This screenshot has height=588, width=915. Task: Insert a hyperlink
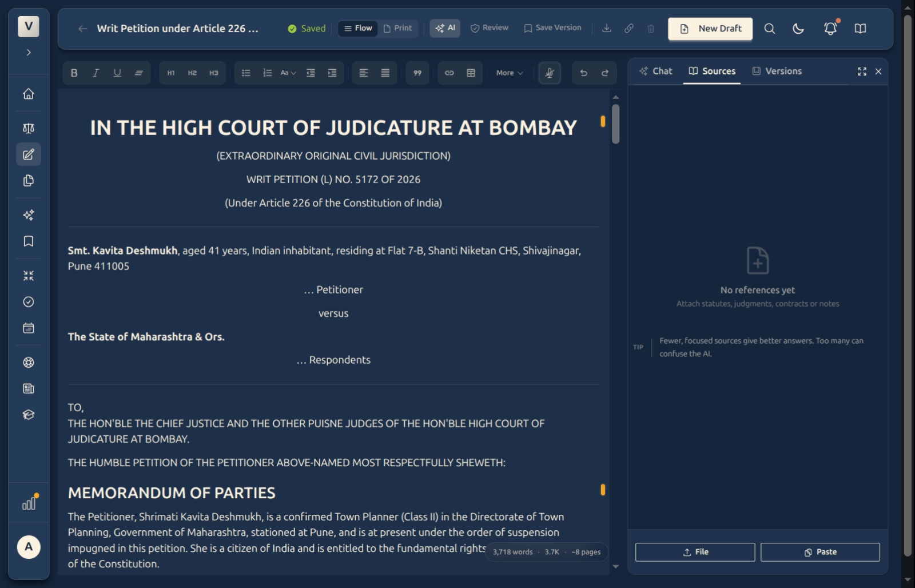tap(449, 73)
